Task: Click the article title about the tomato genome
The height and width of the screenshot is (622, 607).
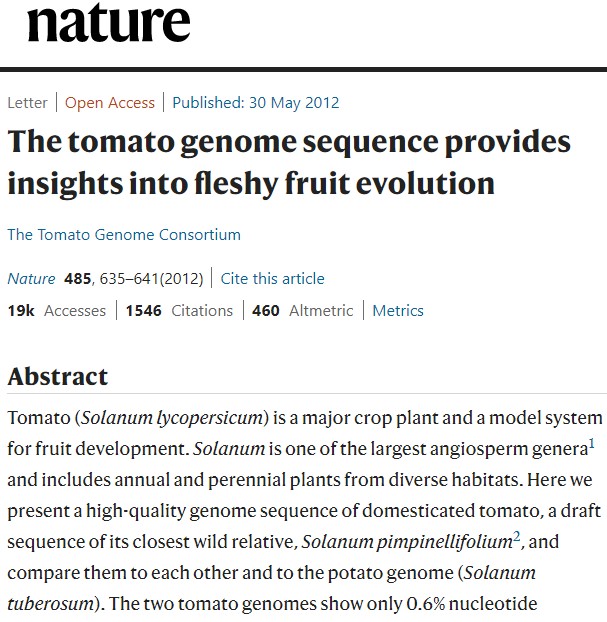Action: 289,162
